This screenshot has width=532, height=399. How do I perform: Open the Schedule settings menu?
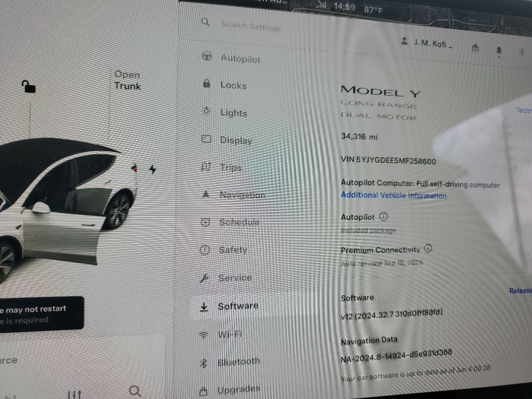click(x=230, y=222)
